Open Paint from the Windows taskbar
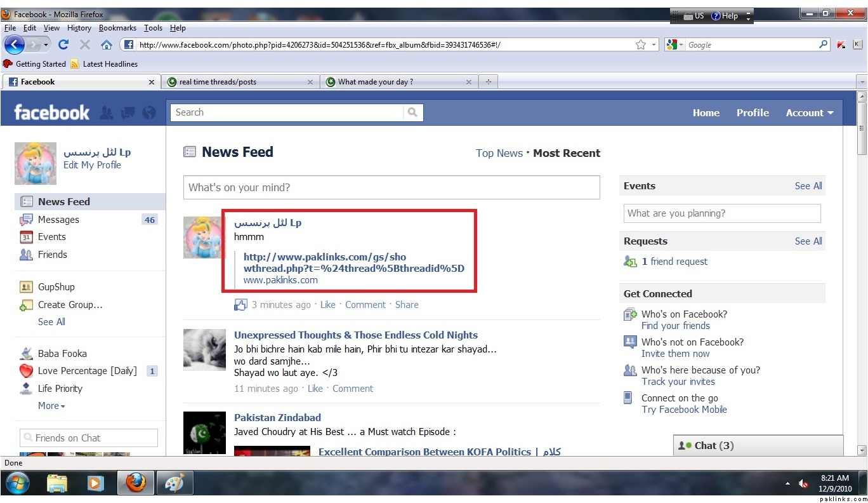This screenshot has width=868, height=503. pyautogui.click(x=174, y=483)
